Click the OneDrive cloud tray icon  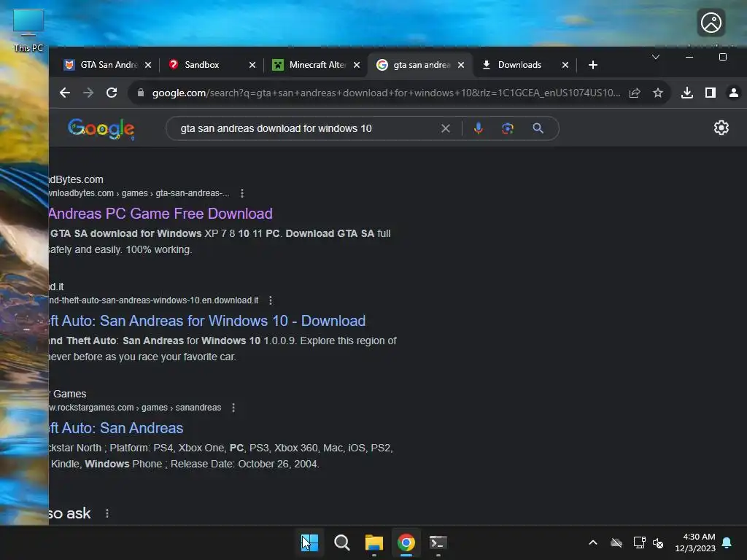pos(616,542)
